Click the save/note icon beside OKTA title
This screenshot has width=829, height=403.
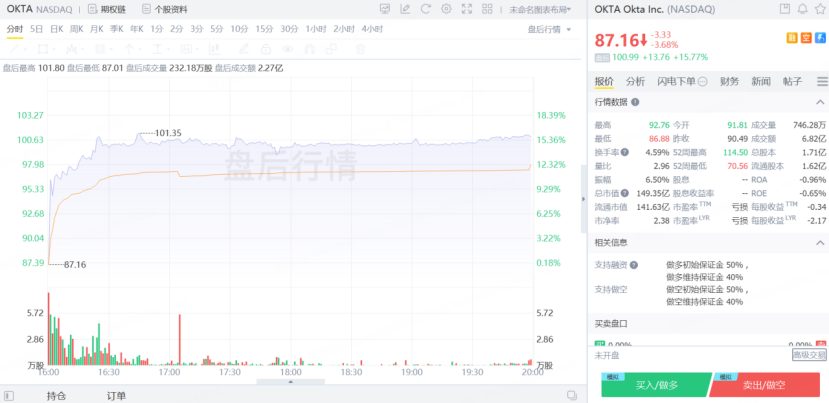(785, 9)
